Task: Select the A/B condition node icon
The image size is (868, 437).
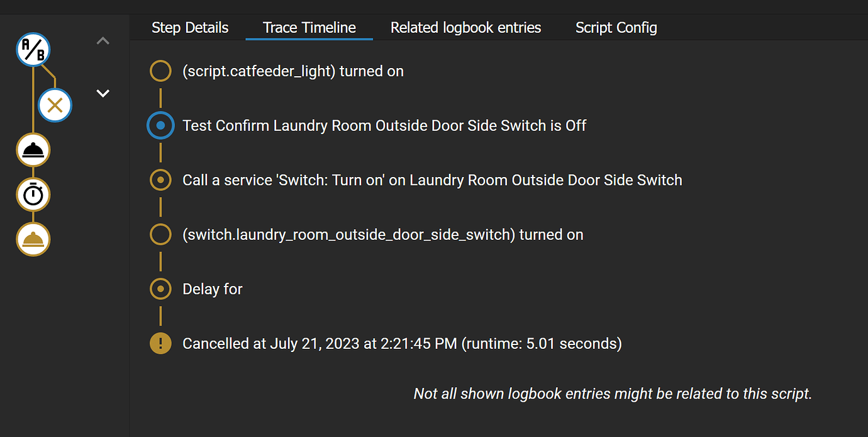Action: click(33, 50)
